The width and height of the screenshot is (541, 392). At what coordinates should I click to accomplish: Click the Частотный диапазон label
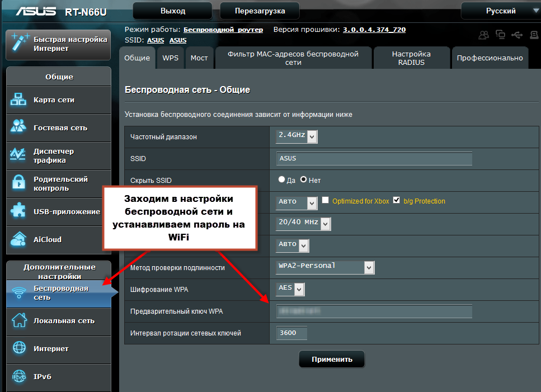(163, 137)
